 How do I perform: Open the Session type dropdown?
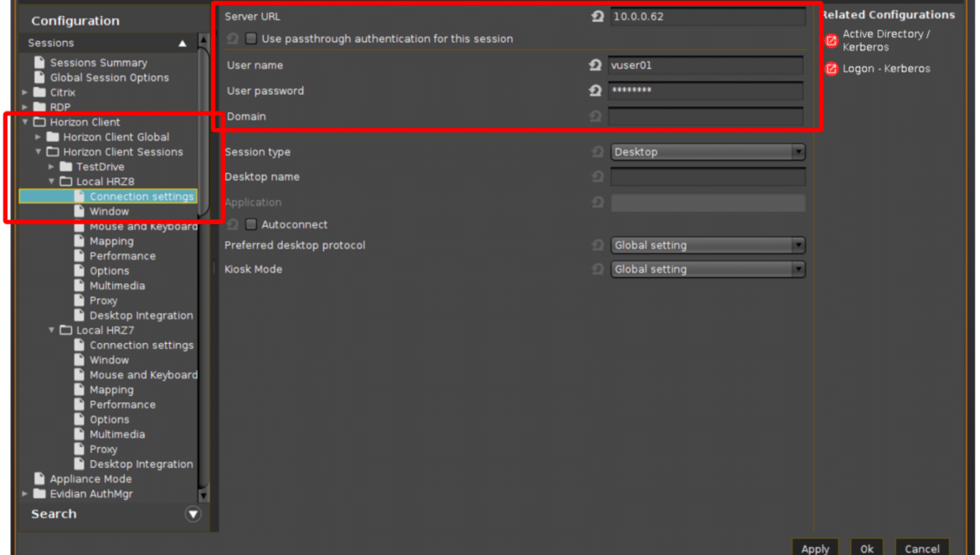coord(708,152)
